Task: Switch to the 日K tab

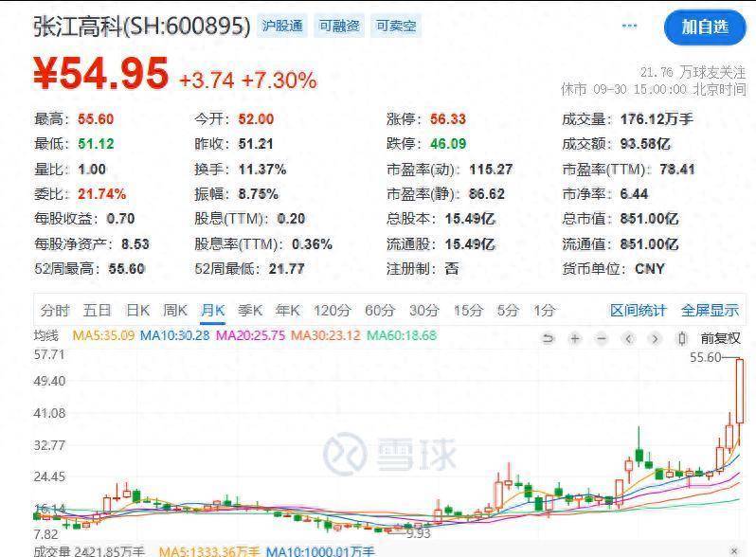Action: [138, 310]
